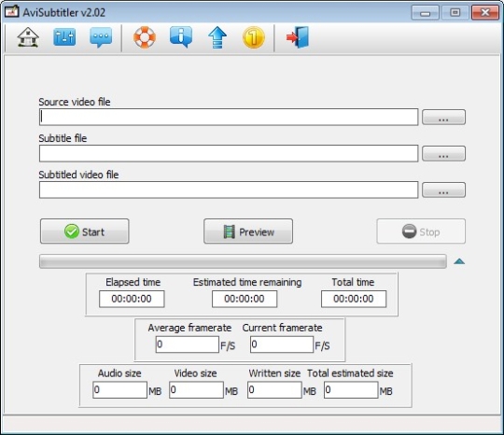The width and height of the screenshot is (504, 435).
Task: Open the Home screen house icon
Action: [28, 37]
